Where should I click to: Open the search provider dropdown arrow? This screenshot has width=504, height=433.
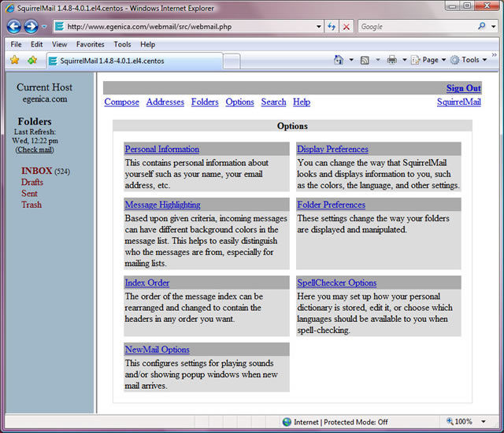click(493, 27)
